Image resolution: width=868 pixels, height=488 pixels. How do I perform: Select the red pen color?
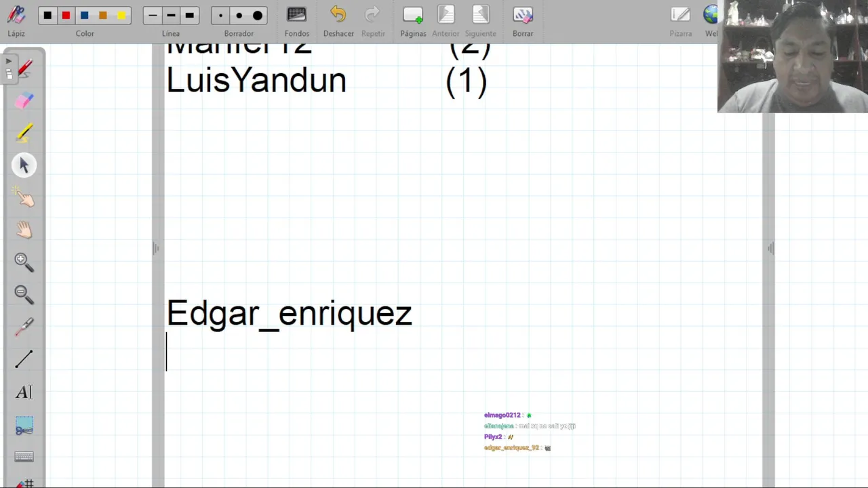pyautogui.click(x=66, y=16)
